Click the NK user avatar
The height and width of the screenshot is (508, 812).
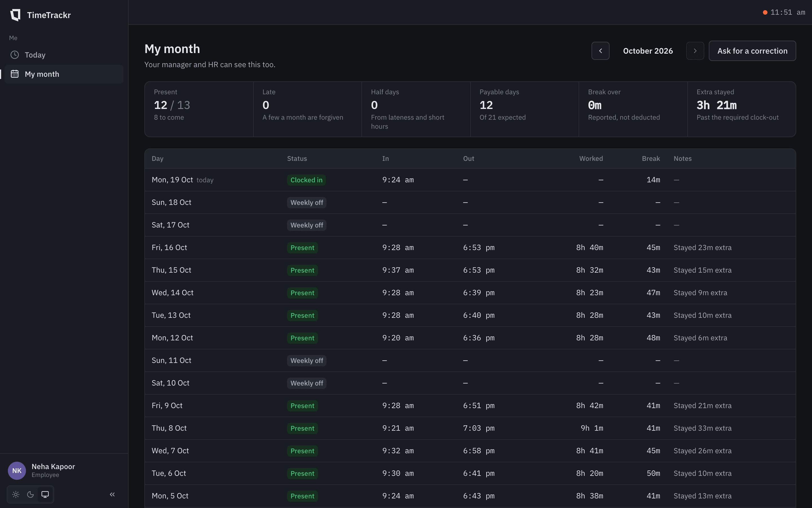click(17, 470)
